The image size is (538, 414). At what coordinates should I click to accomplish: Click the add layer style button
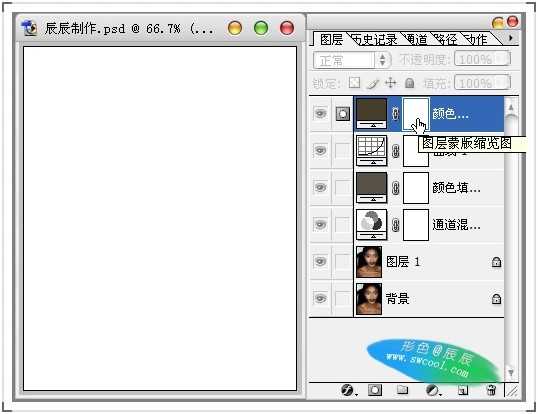[348, 390]
